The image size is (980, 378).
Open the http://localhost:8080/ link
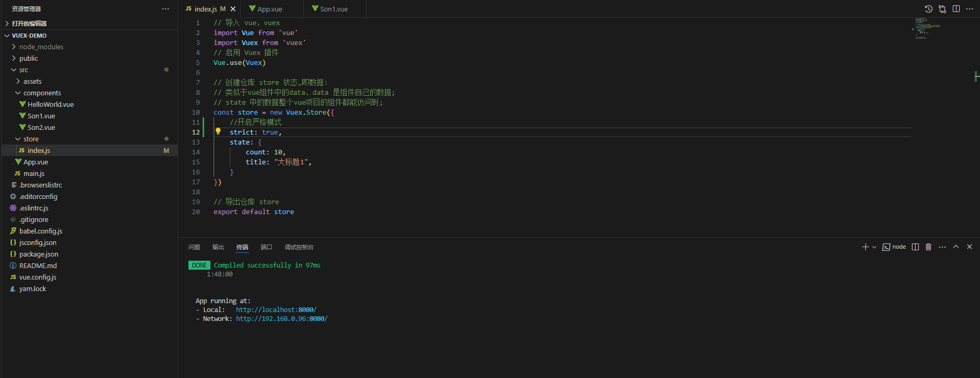276,310
